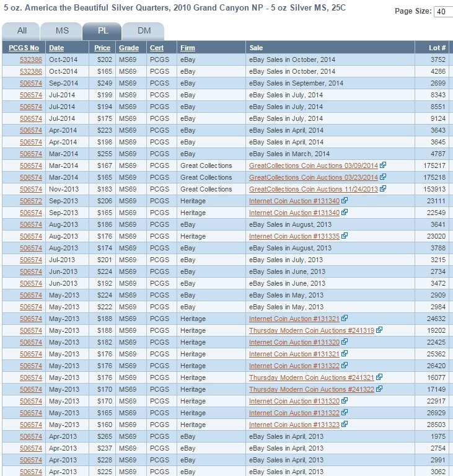The image size is (453, 476).
Task: Sort table by Price column header
Action: click(x=102, y=48)
